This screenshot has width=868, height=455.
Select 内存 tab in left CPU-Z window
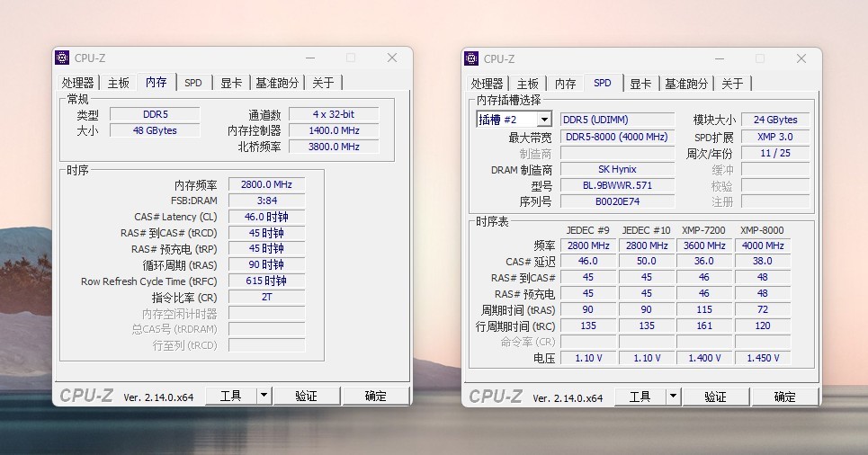pyautogui.click(x=157, y=82)
